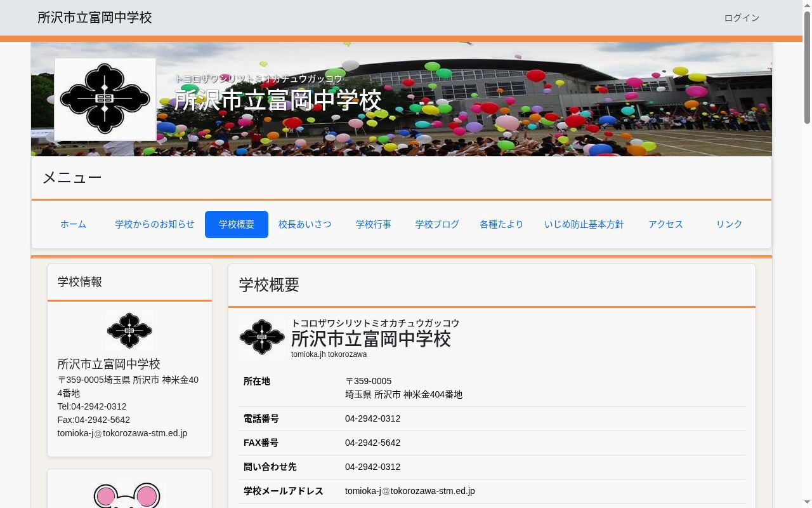Click the sidebar school name 所沢市立富岡中学校
Viewport: 812px width, 508px height.
[108, 364]
